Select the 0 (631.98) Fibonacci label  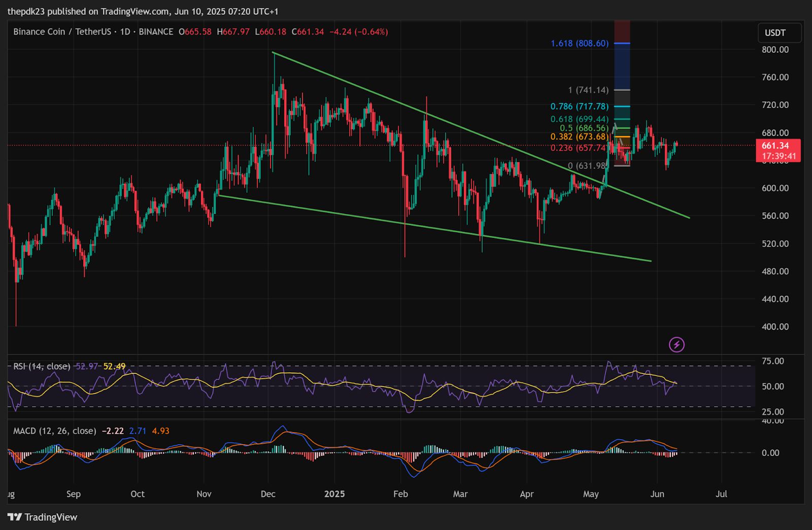click(x=587, y=166)
